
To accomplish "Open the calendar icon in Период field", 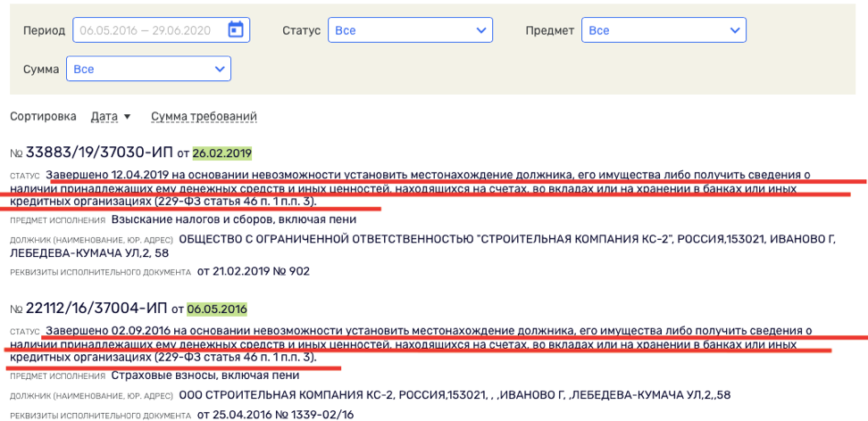I will [x=237, y=29].
